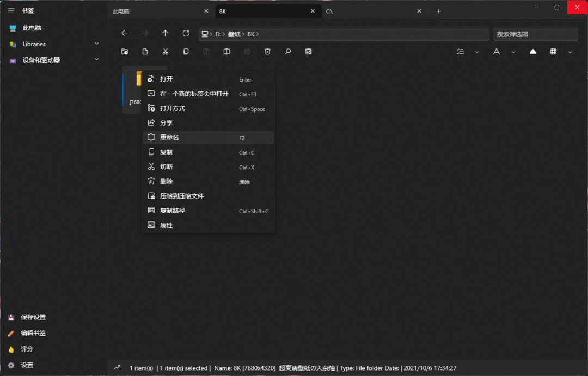Select the Cut icon in the toolbar

pos(165,51)
